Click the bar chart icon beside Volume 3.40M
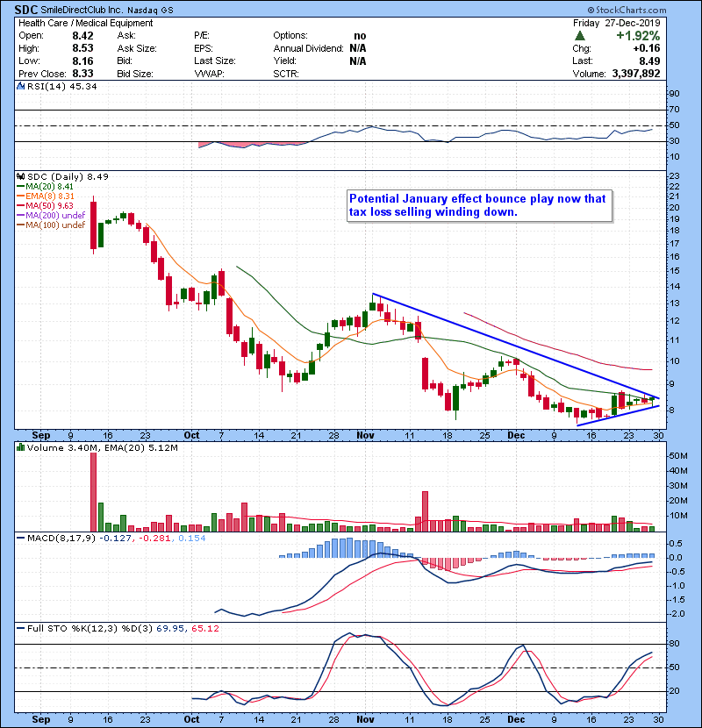 [20, 447]
